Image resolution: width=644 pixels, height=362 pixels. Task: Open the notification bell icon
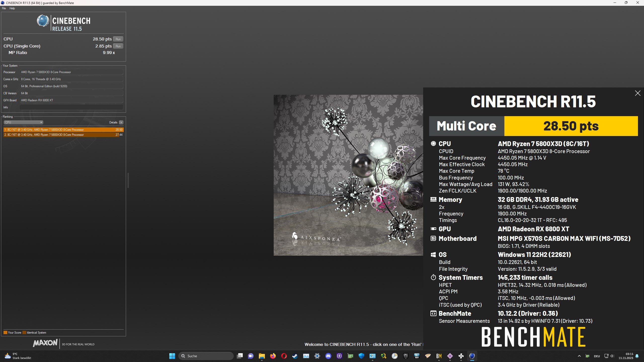coord(637,356)
